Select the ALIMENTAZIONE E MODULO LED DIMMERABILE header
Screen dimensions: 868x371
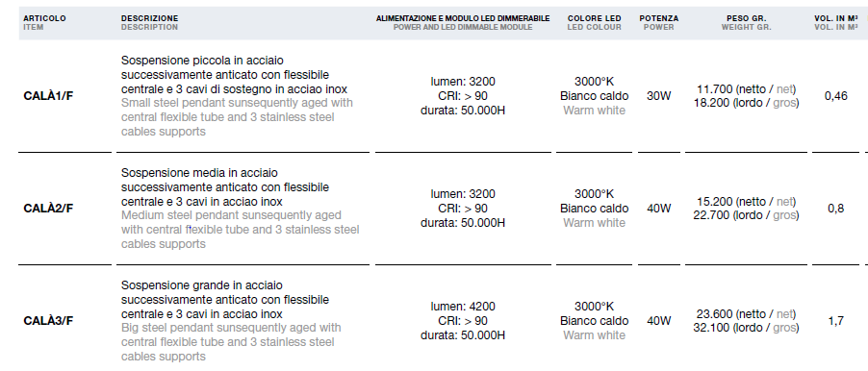point(463,19)
